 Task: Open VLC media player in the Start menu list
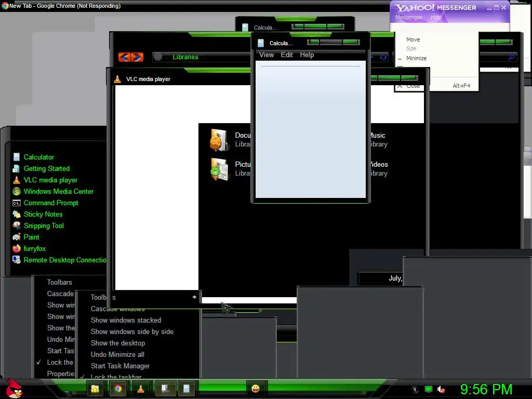(x=50, y=180)
